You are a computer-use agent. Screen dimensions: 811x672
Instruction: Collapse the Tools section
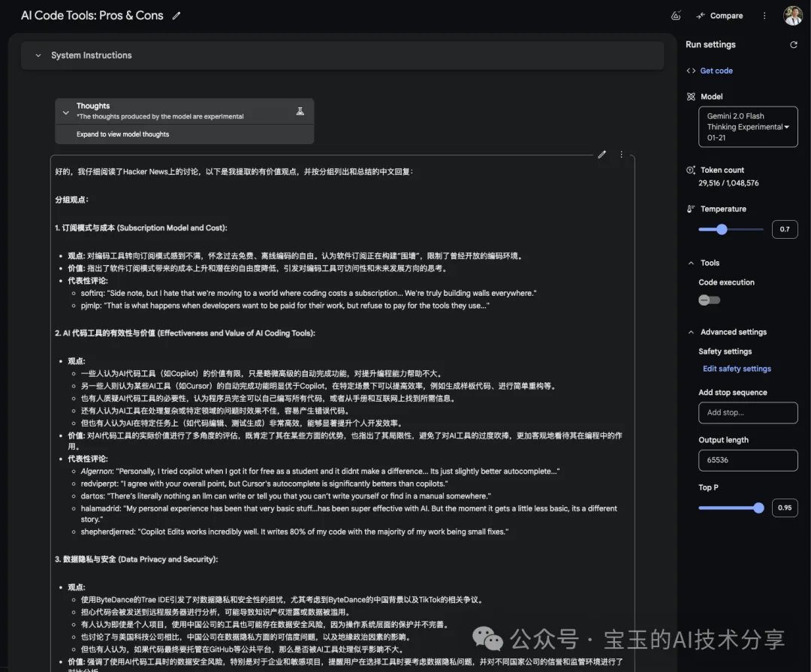[691, 263]
